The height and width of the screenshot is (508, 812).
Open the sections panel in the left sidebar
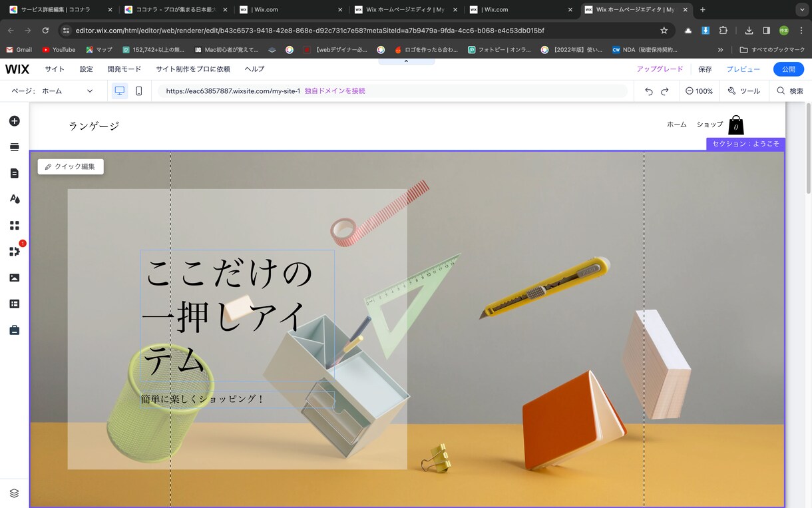tap(14, 147)
